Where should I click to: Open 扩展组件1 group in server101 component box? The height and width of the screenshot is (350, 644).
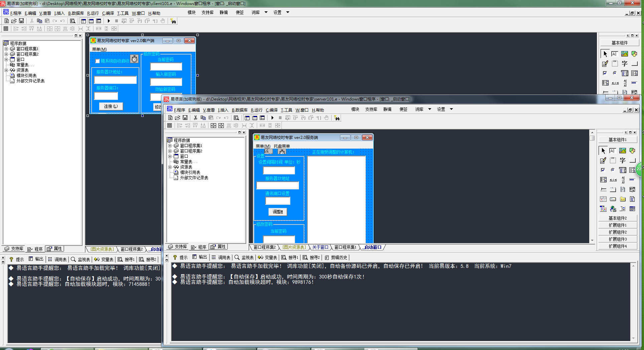click(x=618, y=225)
